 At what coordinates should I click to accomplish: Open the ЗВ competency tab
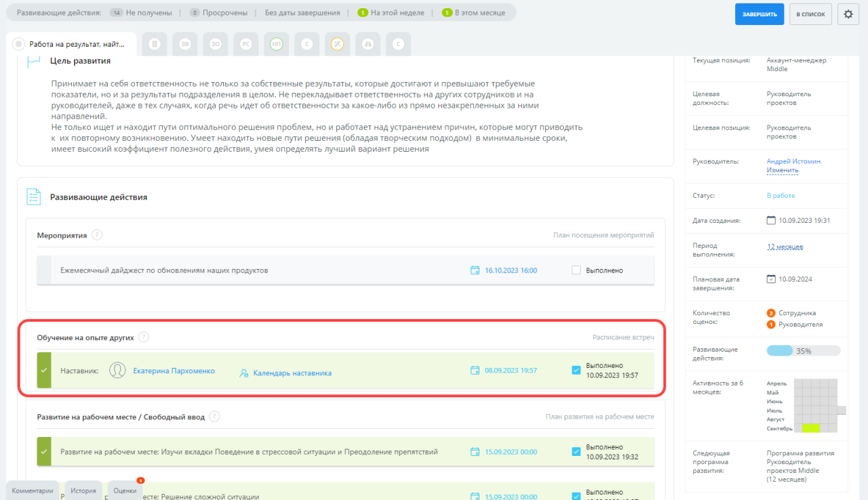(x=185, y=44)
